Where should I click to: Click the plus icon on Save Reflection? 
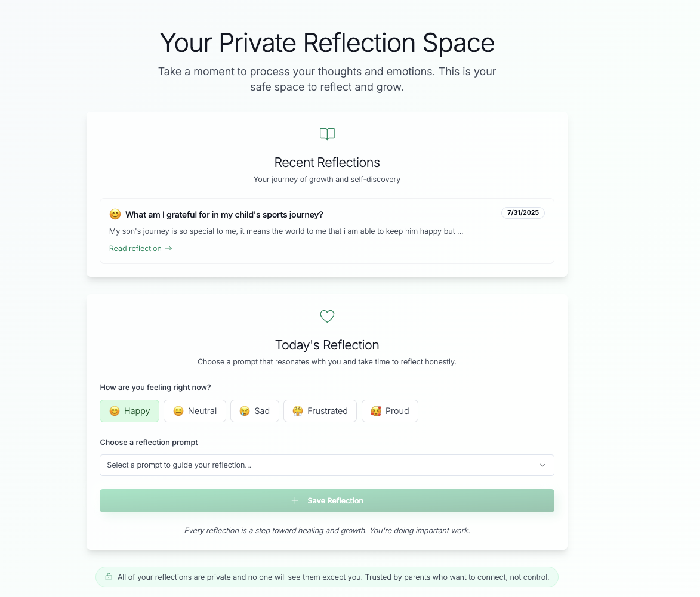pos(294,500)
